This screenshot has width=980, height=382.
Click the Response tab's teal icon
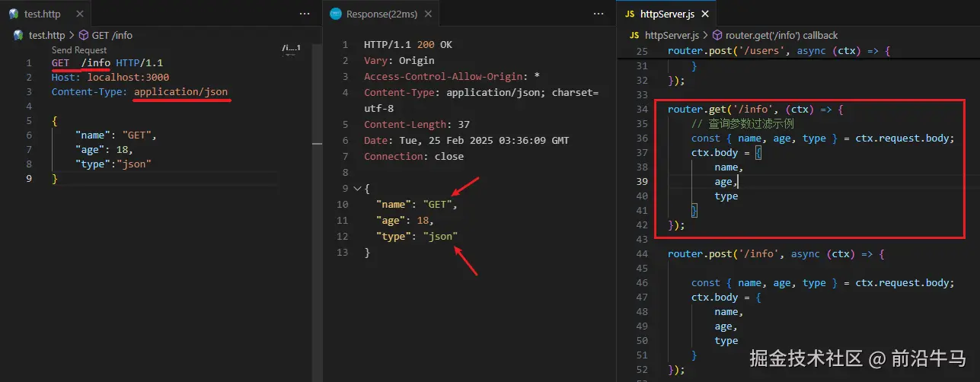tap(335, 14)
